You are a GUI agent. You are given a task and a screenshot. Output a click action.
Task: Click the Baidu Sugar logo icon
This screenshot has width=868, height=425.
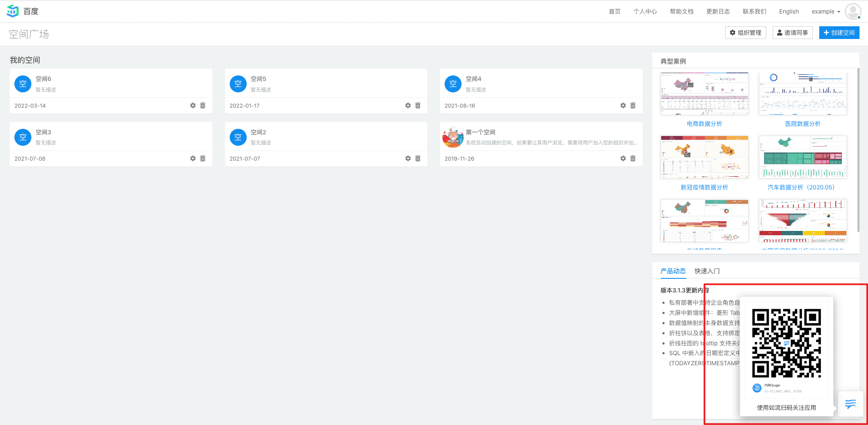point(13,11)
